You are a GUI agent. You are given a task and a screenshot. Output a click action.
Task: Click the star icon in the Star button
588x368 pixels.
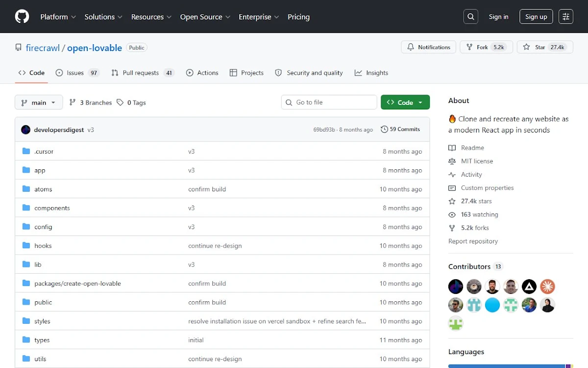(x=526, y=47)
